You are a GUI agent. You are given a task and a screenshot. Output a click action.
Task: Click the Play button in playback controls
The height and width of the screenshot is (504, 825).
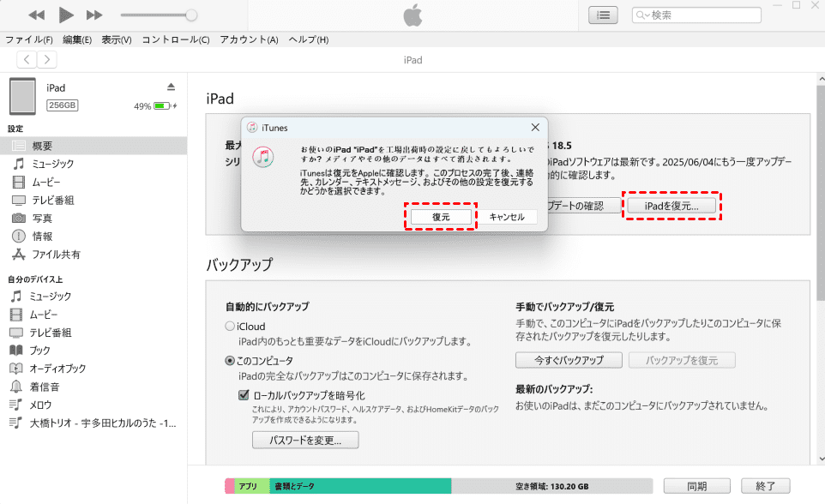pos(66,15)
